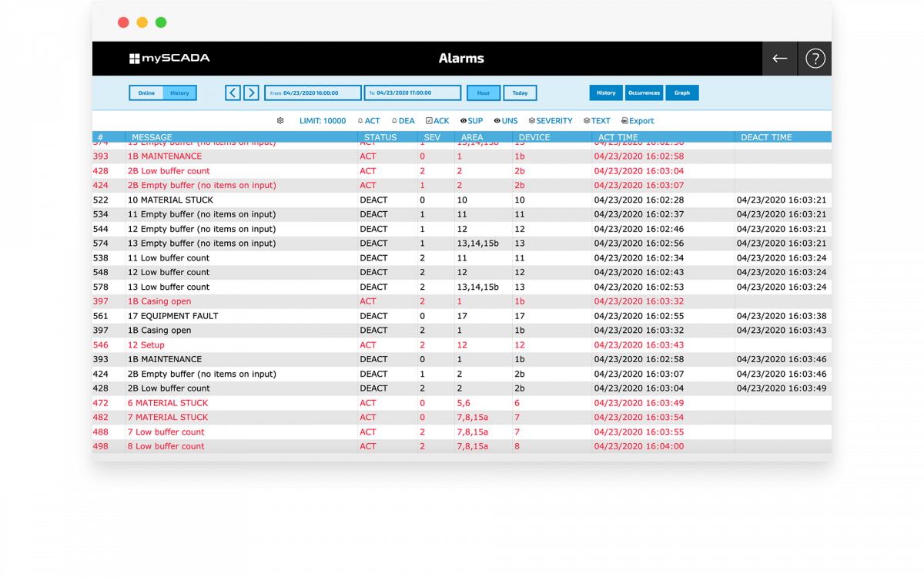Select the '12 Setup' alarm message
The image size is (924, 578).
coord(146,345)
